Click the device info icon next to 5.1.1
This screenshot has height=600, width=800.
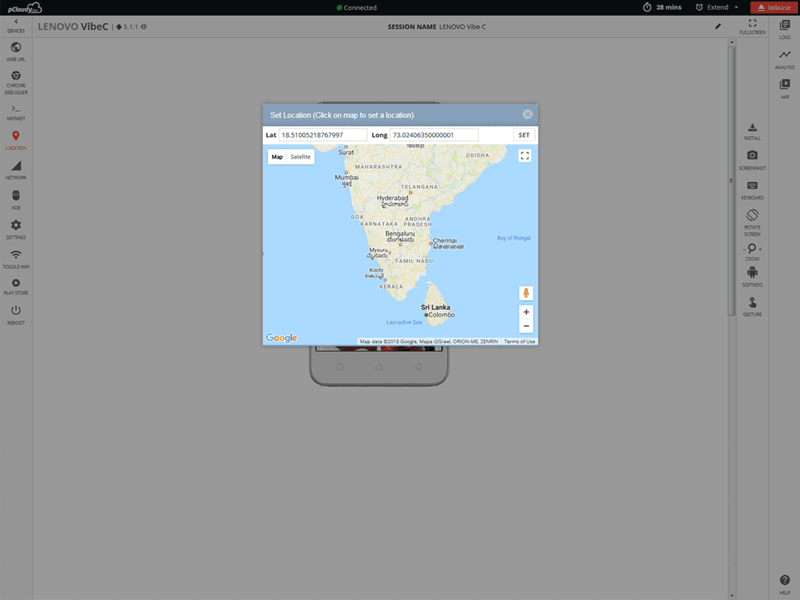(144, 27)
